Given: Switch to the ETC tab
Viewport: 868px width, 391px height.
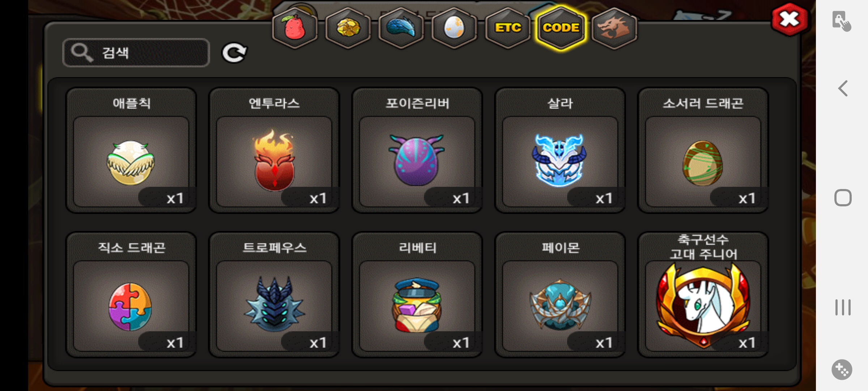Looking at the screenshot, I should tap(508, 28).
